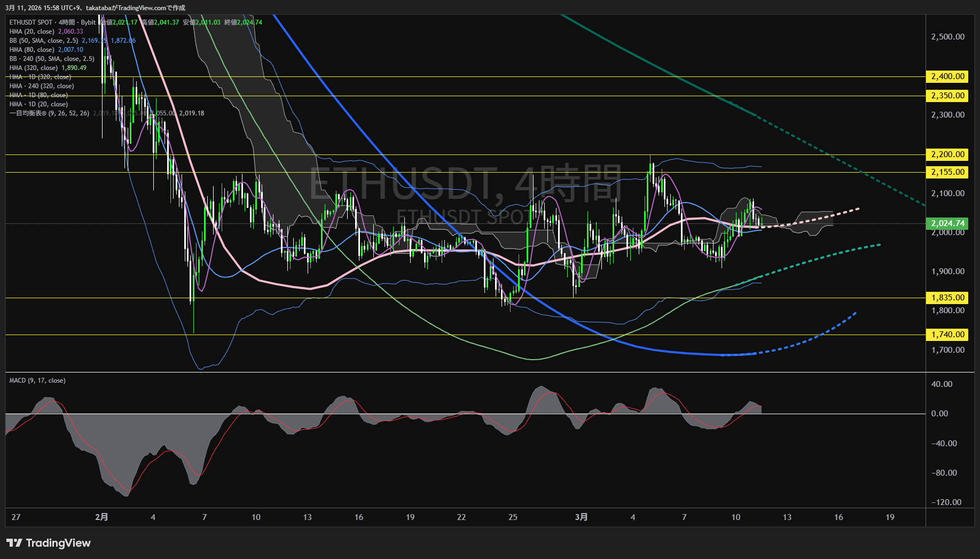The height and width of the screenshot is (559, 980).
Task: Click the HMA (20, close) legend entry
Action: pos(32,32)
